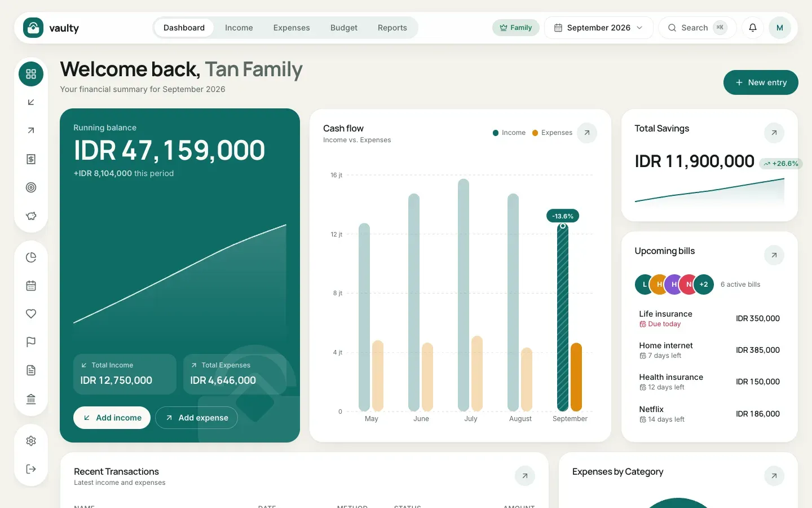Click the IDR 47,159,000 running balance

[169, 150]
